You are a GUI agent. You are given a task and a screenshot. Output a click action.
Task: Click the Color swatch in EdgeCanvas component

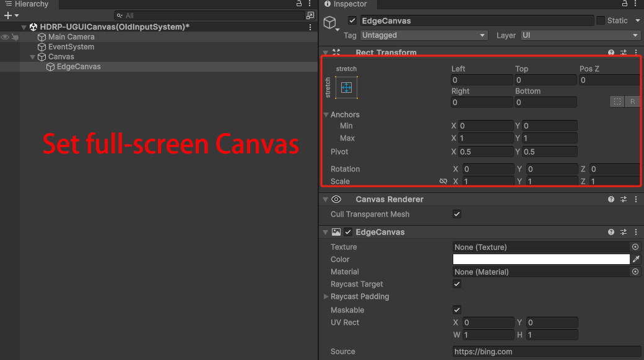pos(542,259)
